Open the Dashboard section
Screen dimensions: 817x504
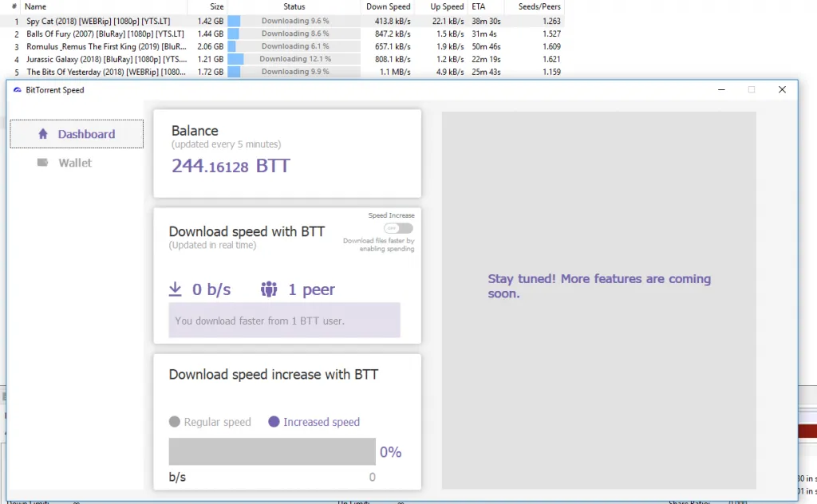point(77,134)
